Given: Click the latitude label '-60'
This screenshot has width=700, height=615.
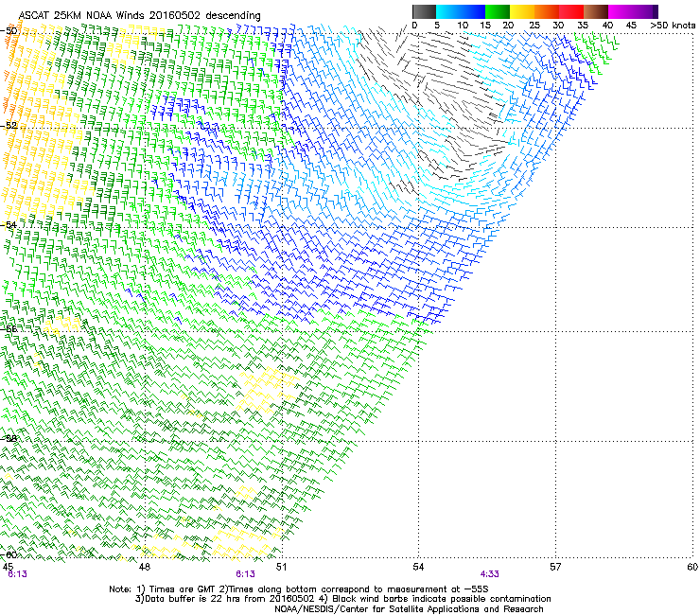Looking at the screenshot, I should pos(9,554).
